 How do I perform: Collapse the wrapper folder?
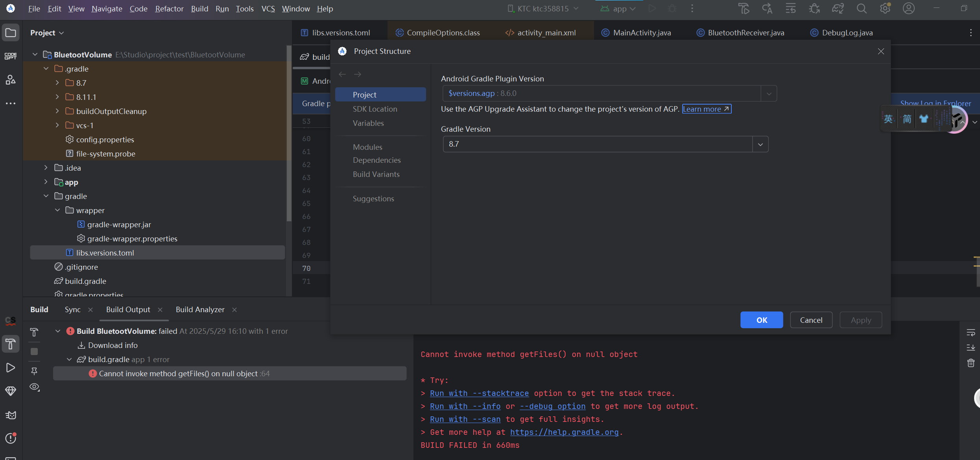coord(57,210)
